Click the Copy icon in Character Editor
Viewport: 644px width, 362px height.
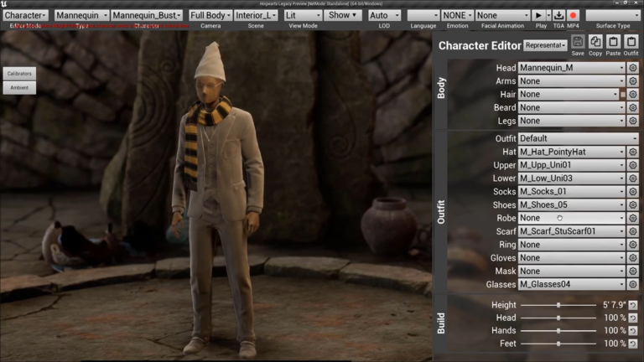pos(595,42)
